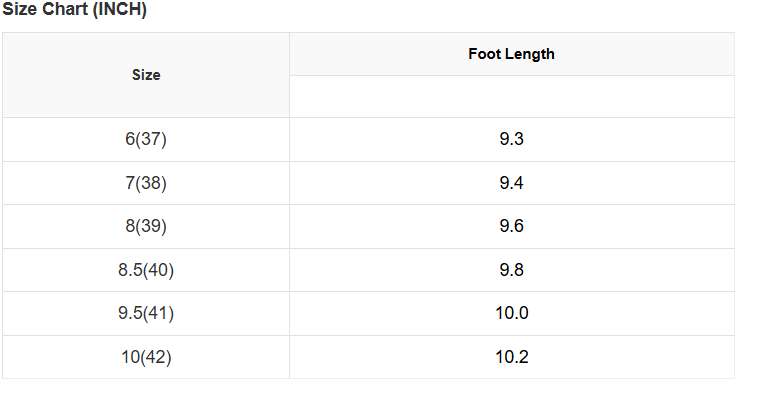762x404 pixels.
Task: Click the Size Chart (INCH) heading
Action: [x=74, y=10]
